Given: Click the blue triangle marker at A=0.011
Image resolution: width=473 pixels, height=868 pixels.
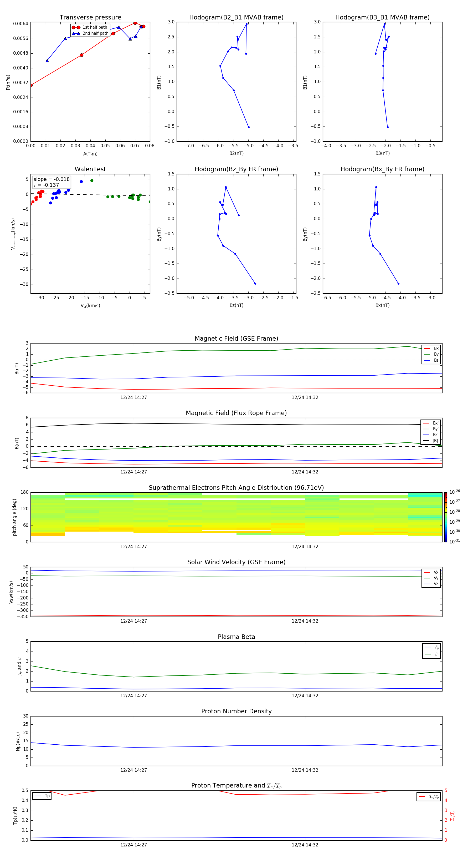Looking at the screenshot, I should tap(47, 61).
